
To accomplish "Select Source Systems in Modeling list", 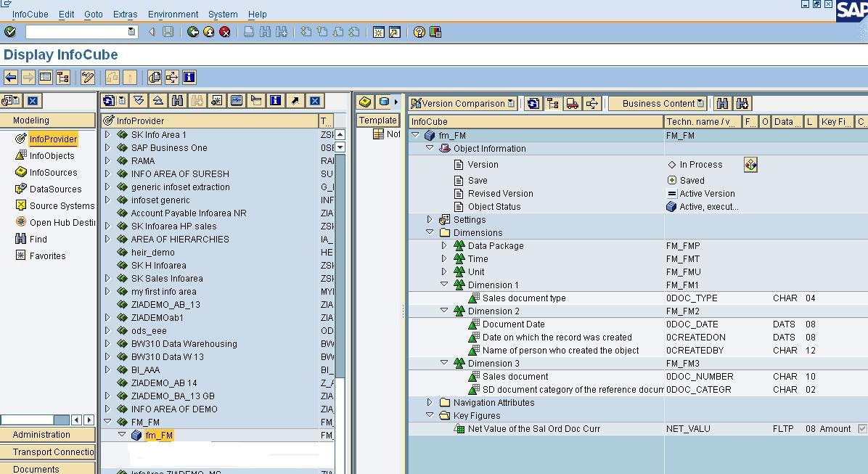I will coord(62,205).
